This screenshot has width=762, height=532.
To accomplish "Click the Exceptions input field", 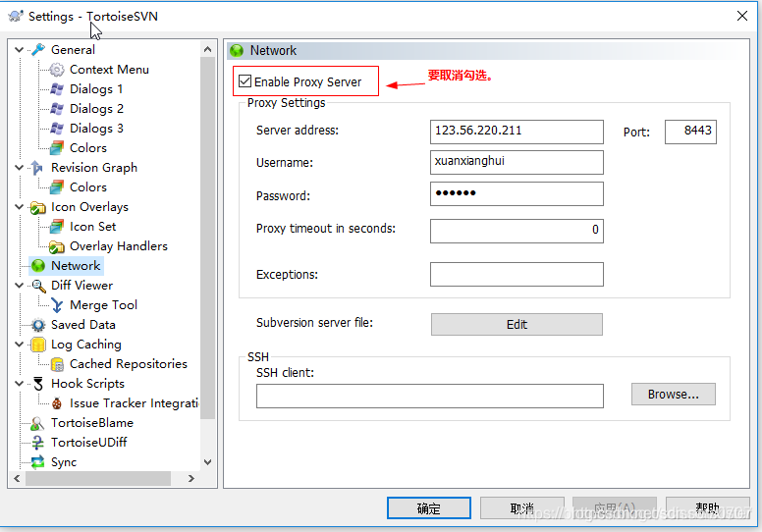I will 517,275.
